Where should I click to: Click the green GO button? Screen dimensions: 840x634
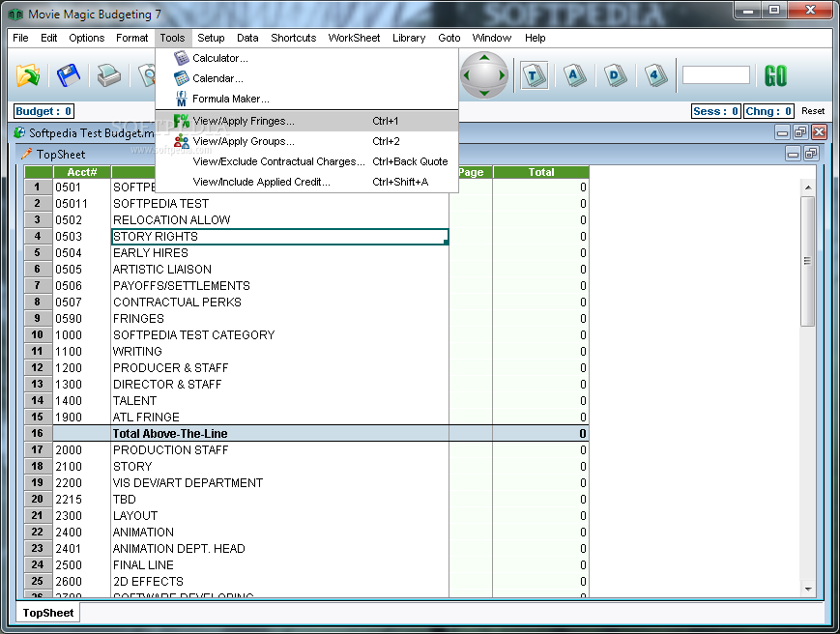point(775,75)
